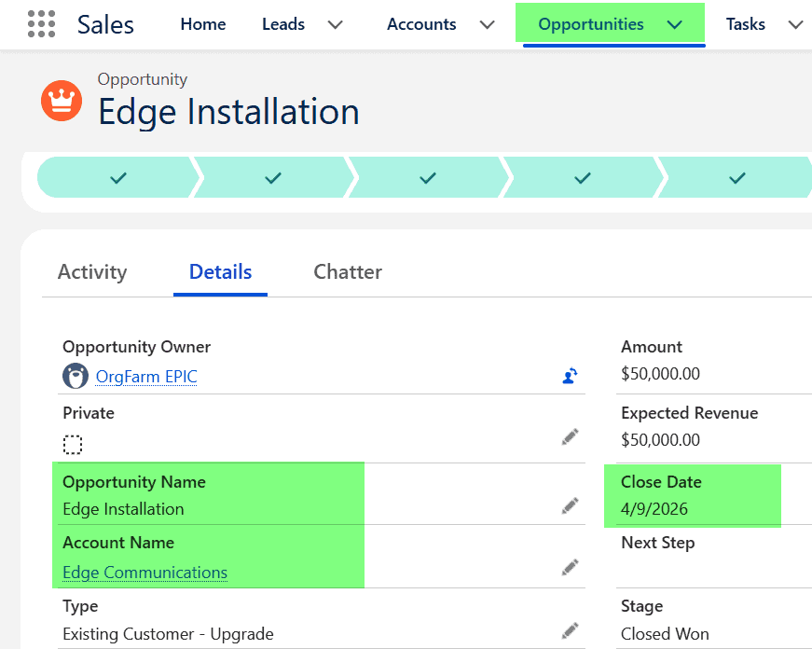Open the Edge Communications account link
The width and height of the screenshot is (812, 649).
tap(145, 573)
